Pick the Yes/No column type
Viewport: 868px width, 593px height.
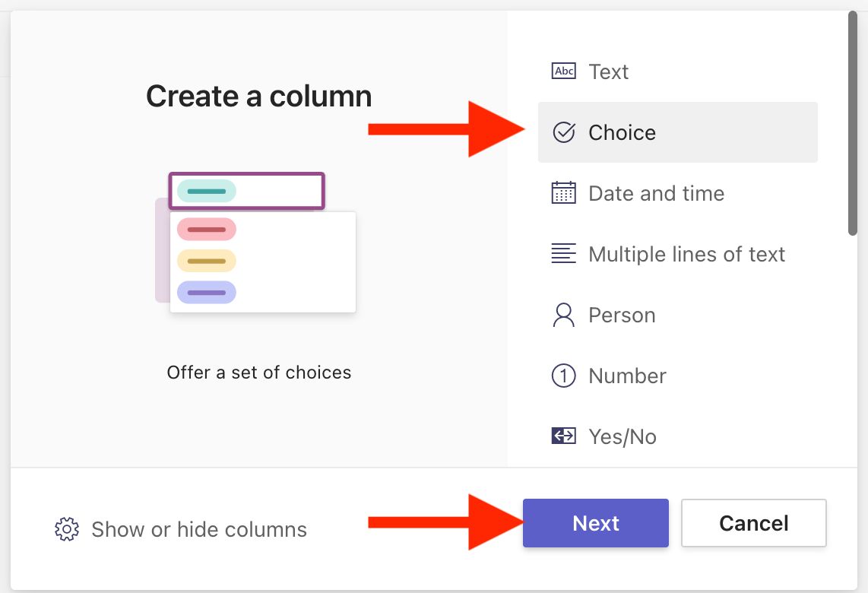click(x=622, y=436)
